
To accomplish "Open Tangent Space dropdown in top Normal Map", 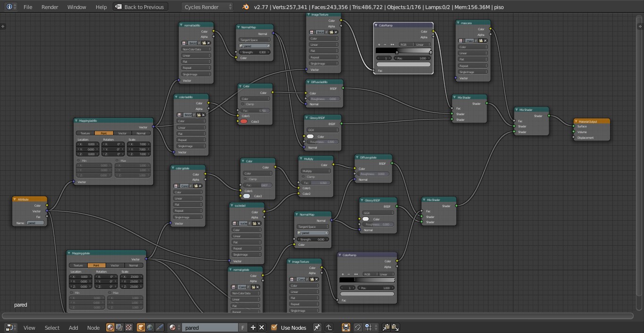I will pyautogui.click(x=254, y=40).
